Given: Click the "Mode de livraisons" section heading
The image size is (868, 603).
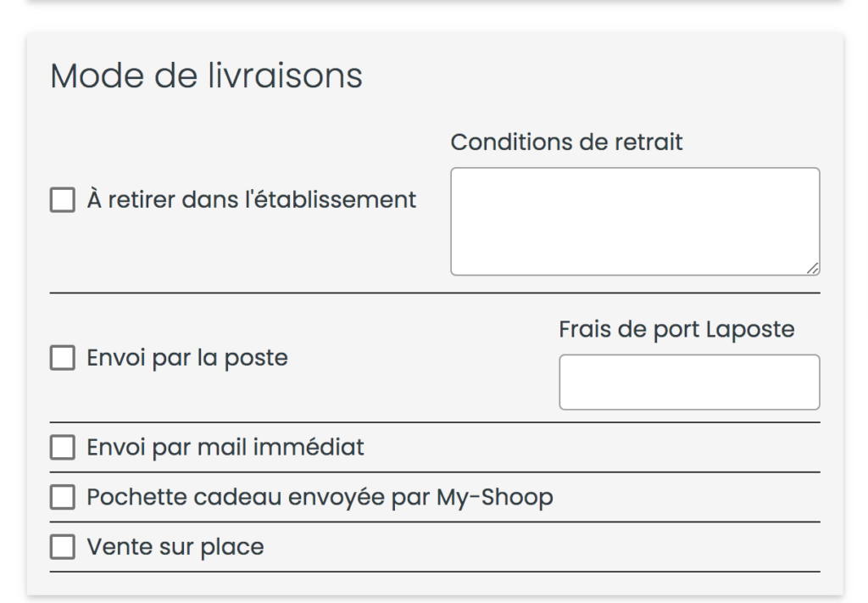Looking at the screenshot, I should pyautogui.click(x=207, y=75).
